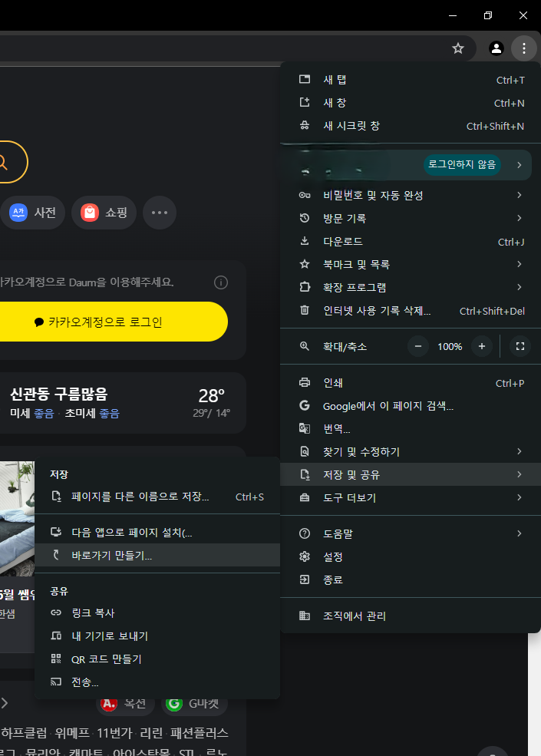Click the building icon beside 조직에서 관리

(x=305, y=616)
